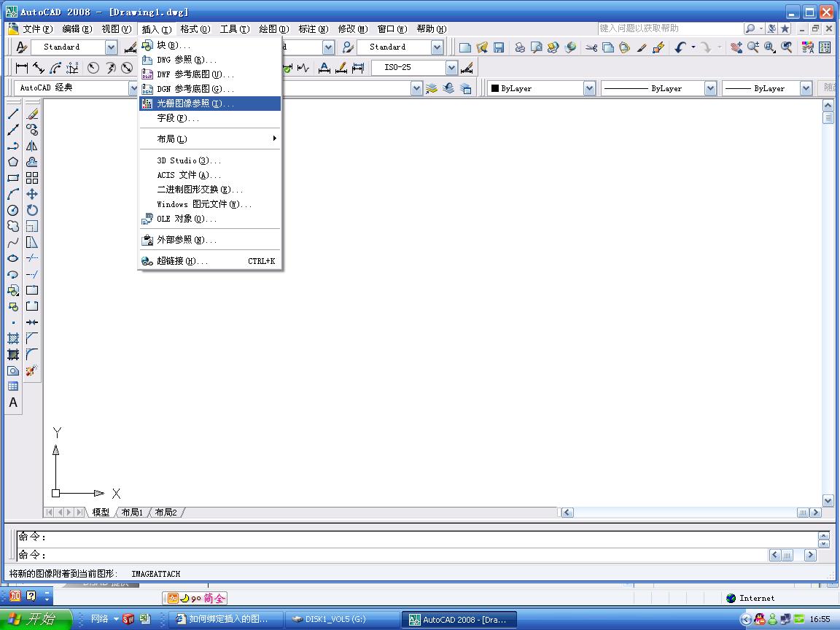
Task: Choose DWG 参照(R) menu entry
Action: [x=210, y=60]
